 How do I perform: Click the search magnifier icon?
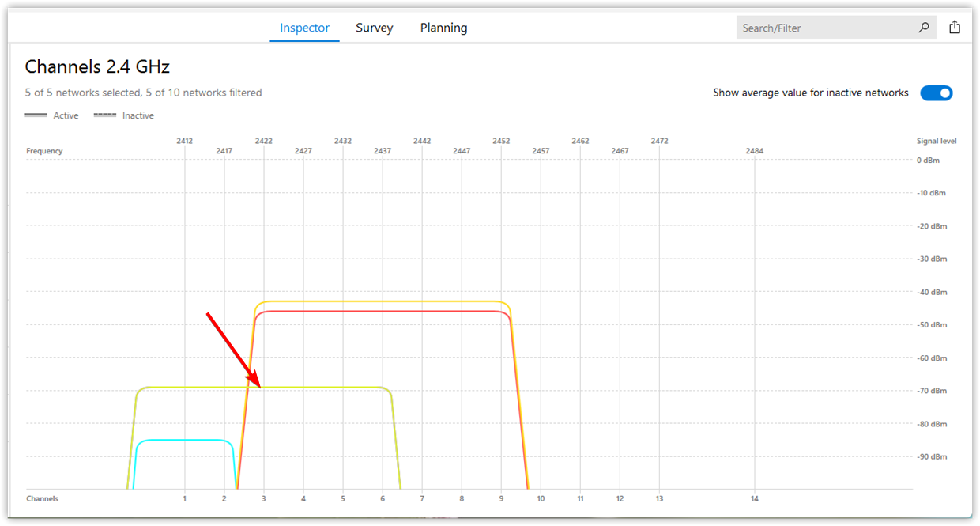pyautogui.click(x=923, y=27)
